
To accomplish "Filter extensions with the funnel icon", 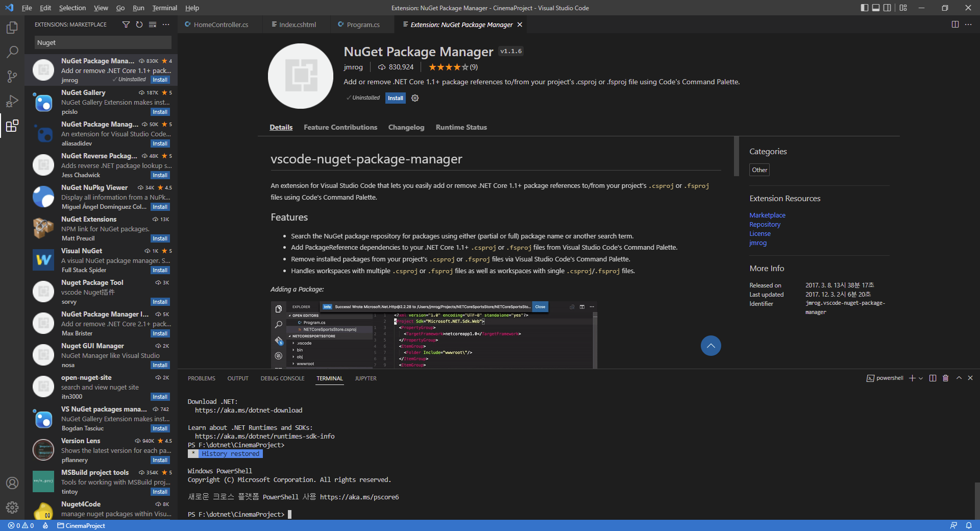I will point(126,25).
